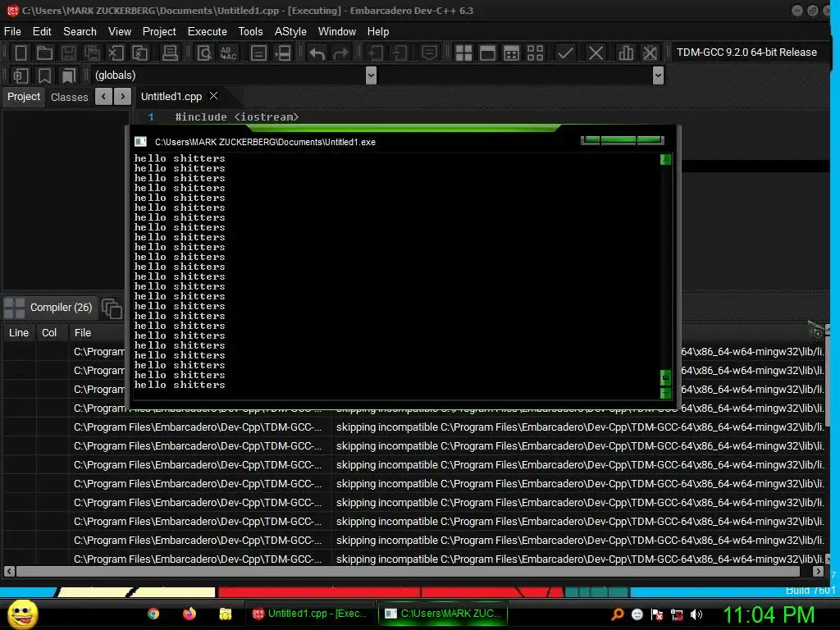The width and height of the screenshot is (840, 630).
Task: Click the Run window icon
Action: [487, 52]
